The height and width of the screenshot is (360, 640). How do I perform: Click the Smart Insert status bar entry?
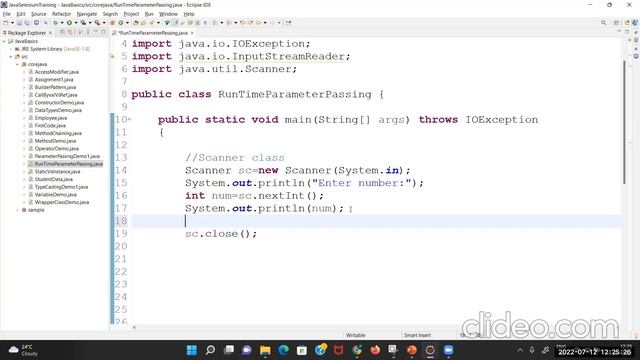click(x=417, y=335)
